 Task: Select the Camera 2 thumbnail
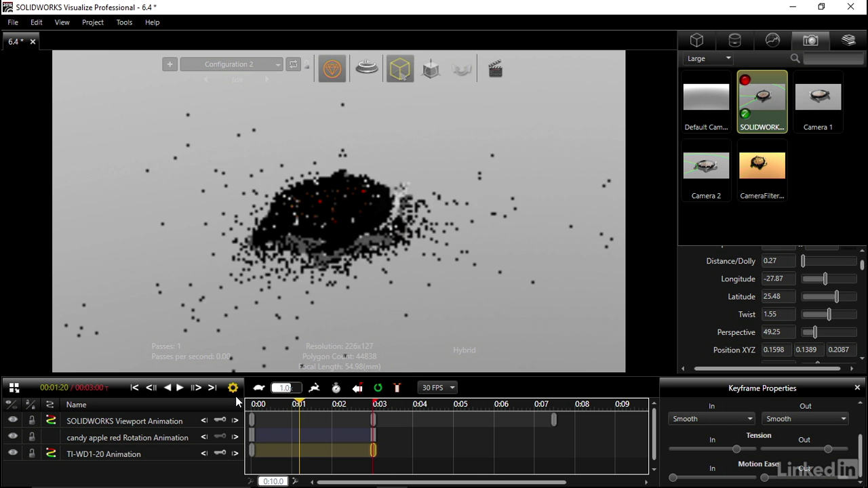click(706, 171)
